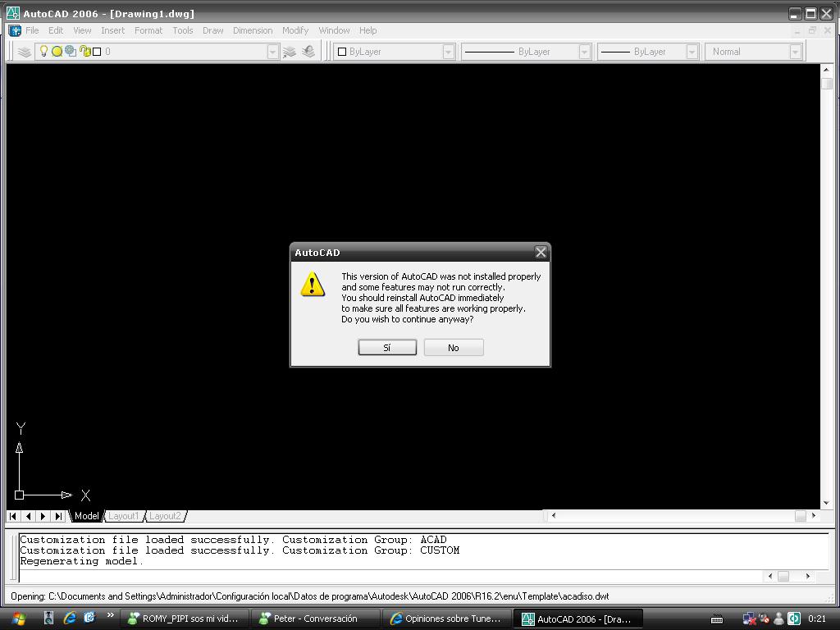Open the Help menu
Image resolution: width=840 pixels, height=630 pixels.
(368, 30)
